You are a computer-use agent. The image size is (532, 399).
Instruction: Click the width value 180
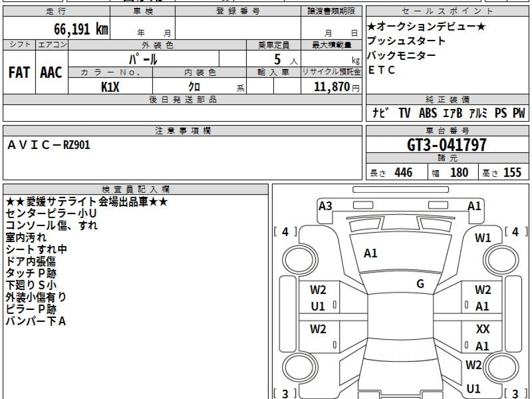point(459,172)
